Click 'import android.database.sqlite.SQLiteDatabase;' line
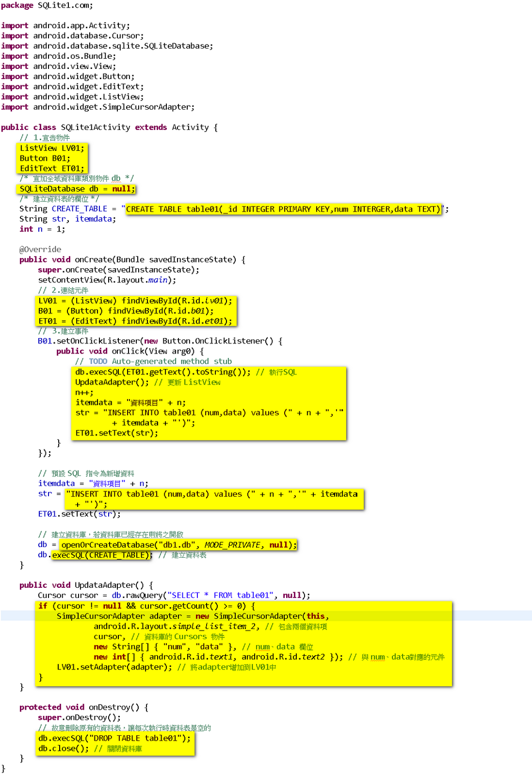Image resolution: width=532 pixels, height=776 pixels. pyautogui.click(x=107, y=46)
